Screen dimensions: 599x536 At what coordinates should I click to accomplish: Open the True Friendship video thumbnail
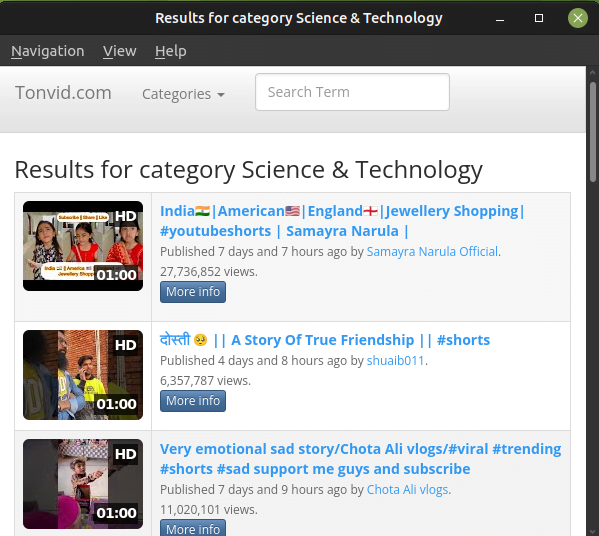point(83,375)
